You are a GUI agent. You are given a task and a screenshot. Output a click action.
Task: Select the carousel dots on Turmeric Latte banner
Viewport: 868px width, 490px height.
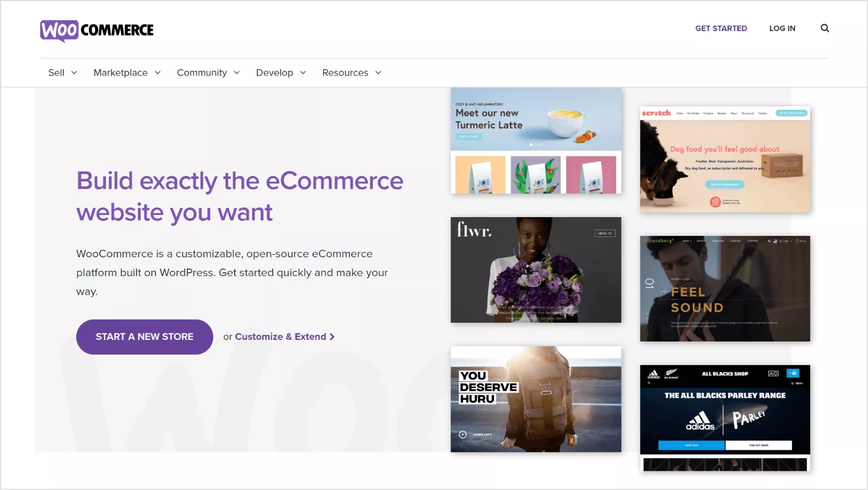click(536, 145)
